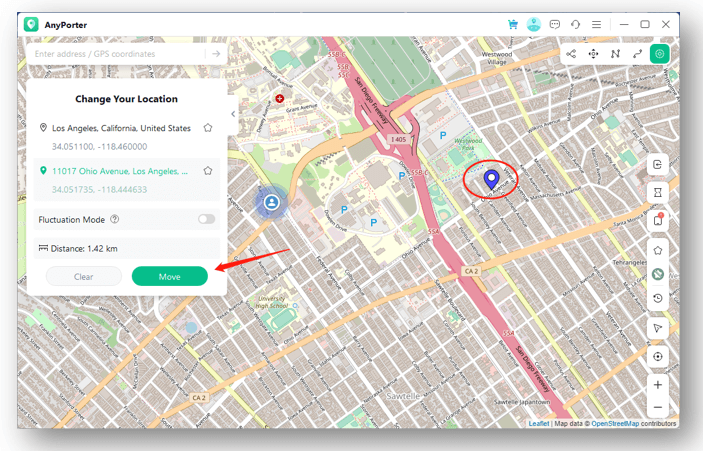The height and width of the screenshot is (451, 703).
Task: Click the current-location avatar marker on map
Action: coord(271,202)
